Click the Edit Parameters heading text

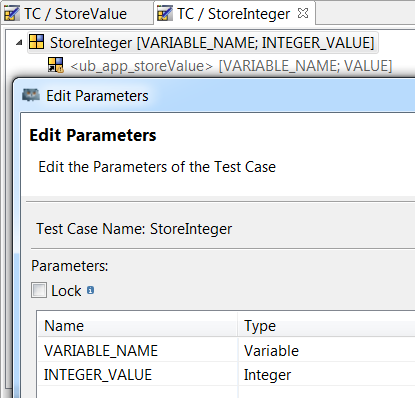[x=93, y=135]
